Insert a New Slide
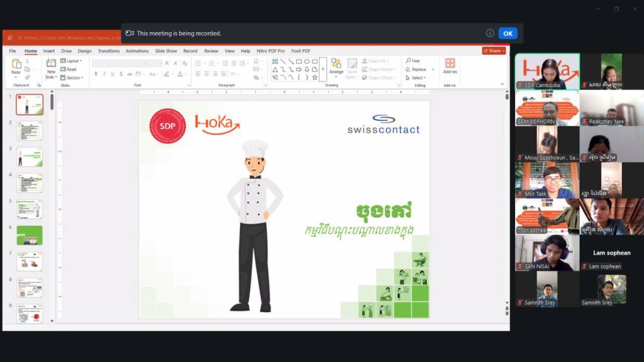The height and width of the screenshot is (362, 644). click(51, 68)
